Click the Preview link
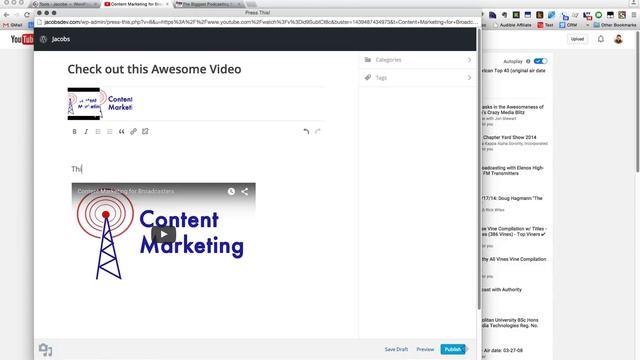Viewport: 640px width, 360px height. 425,349
